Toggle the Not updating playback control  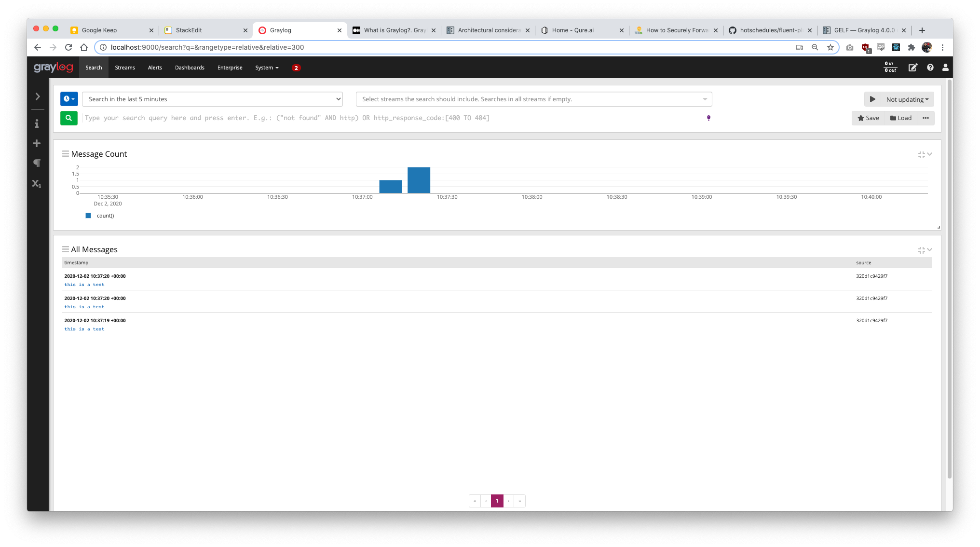click(872, 99)
